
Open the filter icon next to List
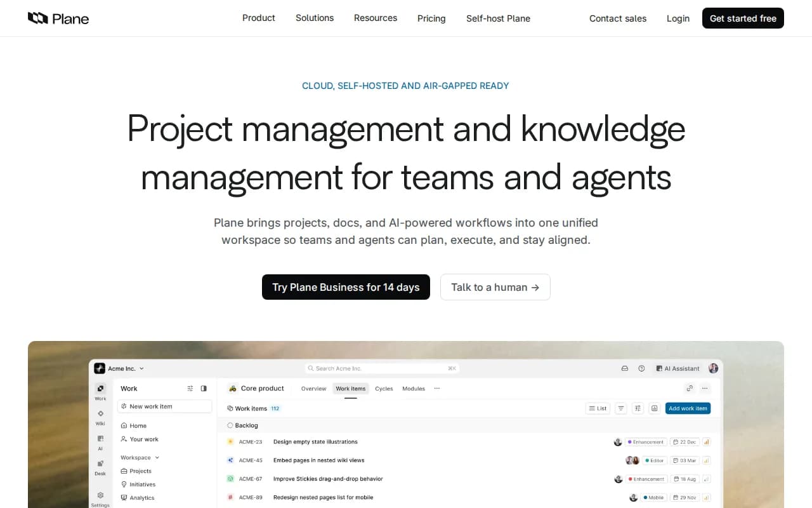(621, 408)
